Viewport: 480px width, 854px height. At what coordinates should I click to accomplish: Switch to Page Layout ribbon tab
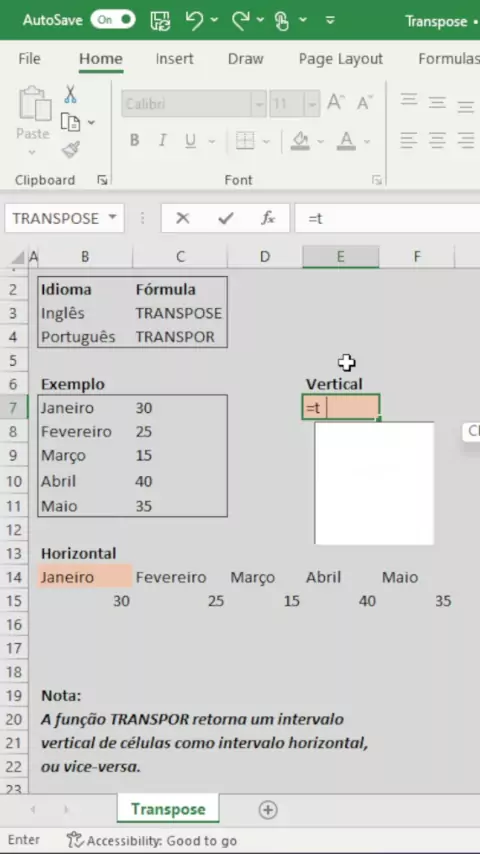pyautogui.click(x=341, y=59)
